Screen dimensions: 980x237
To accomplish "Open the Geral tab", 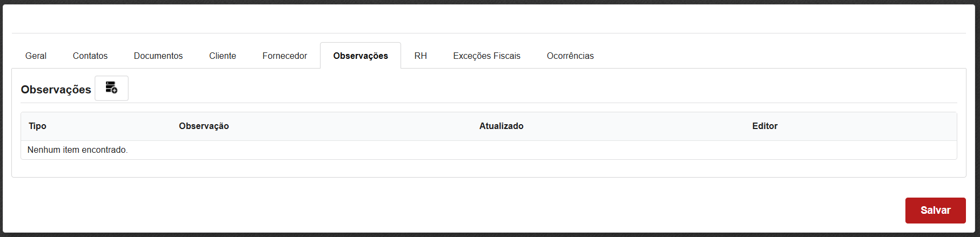I will pyautogui.click(x=36, y=56).
